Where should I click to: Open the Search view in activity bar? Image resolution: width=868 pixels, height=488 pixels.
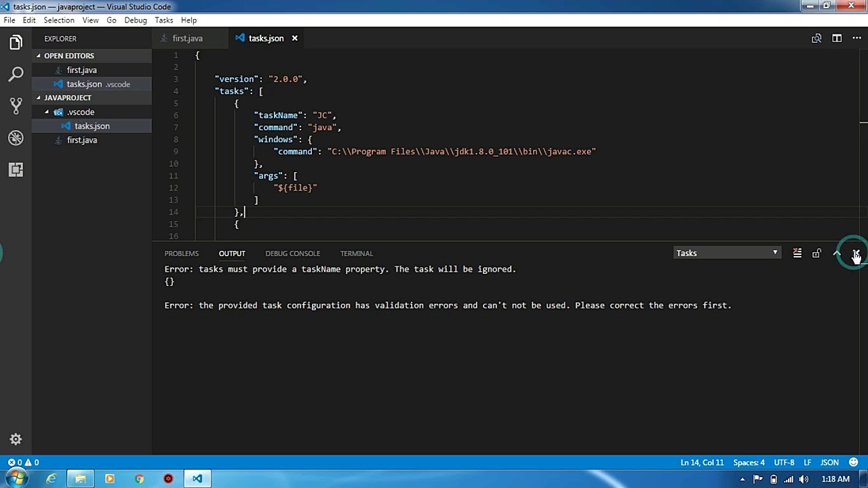(x=16, y=73)
